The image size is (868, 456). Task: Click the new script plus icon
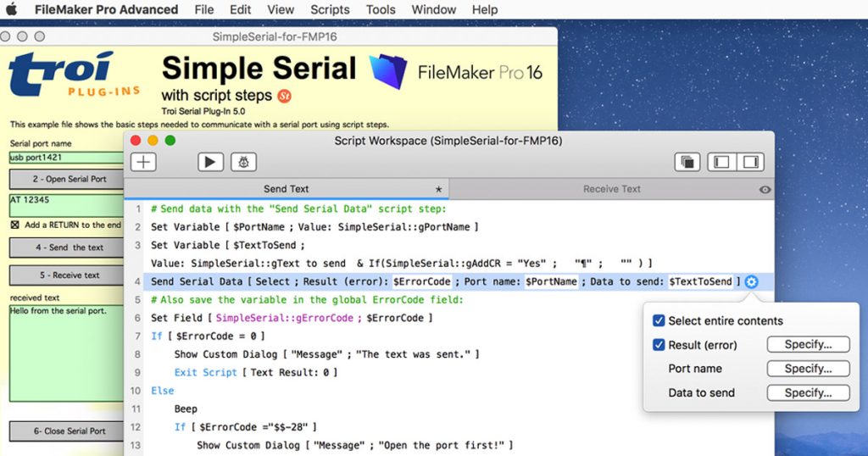click(143, 162)
